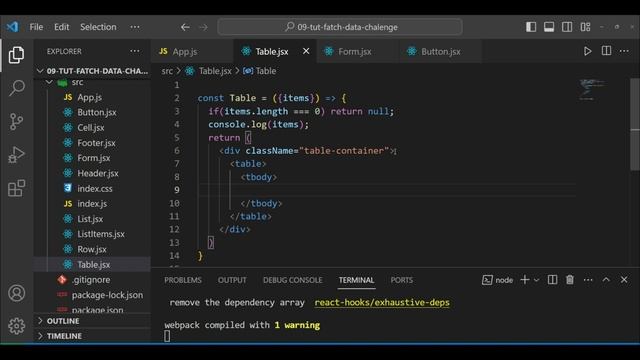Open Row.jsx in the Explorer
The width and height of the screenshot is (640, 360).
(93, 249)
